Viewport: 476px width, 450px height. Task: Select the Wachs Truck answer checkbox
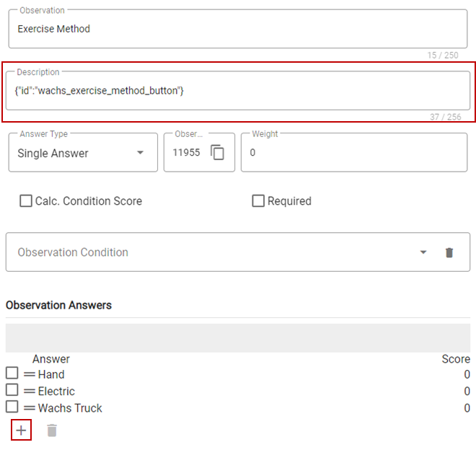12,406
